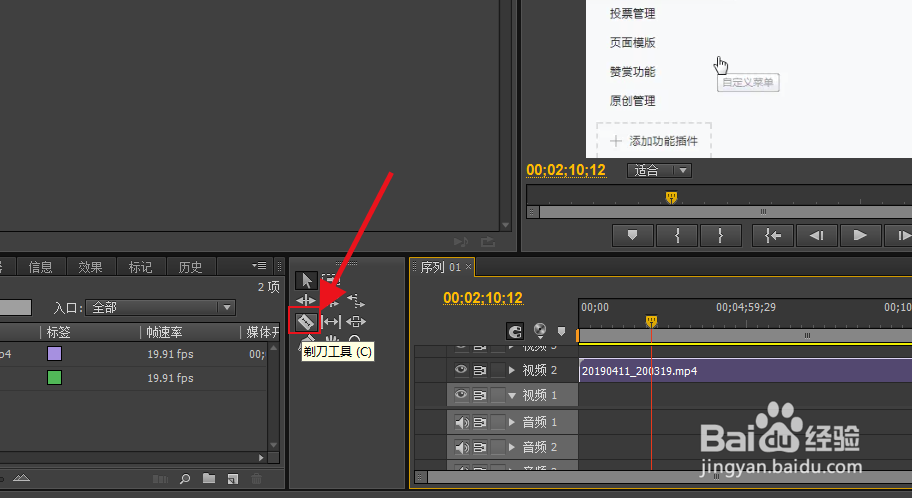Image resolution: width=912 pixels, height=498 pixels.
Task: Select the Razor tool
Action: pyautogui.click(x=305, y=321)
